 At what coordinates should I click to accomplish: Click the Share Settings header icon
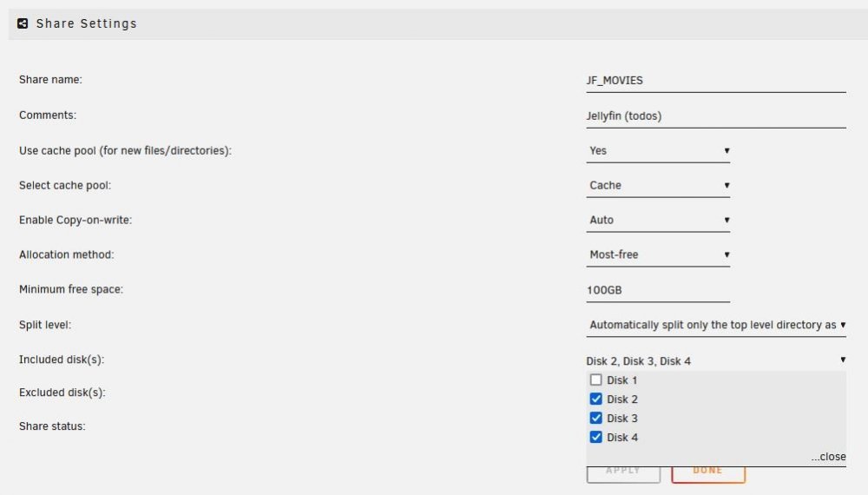(23, 23)
